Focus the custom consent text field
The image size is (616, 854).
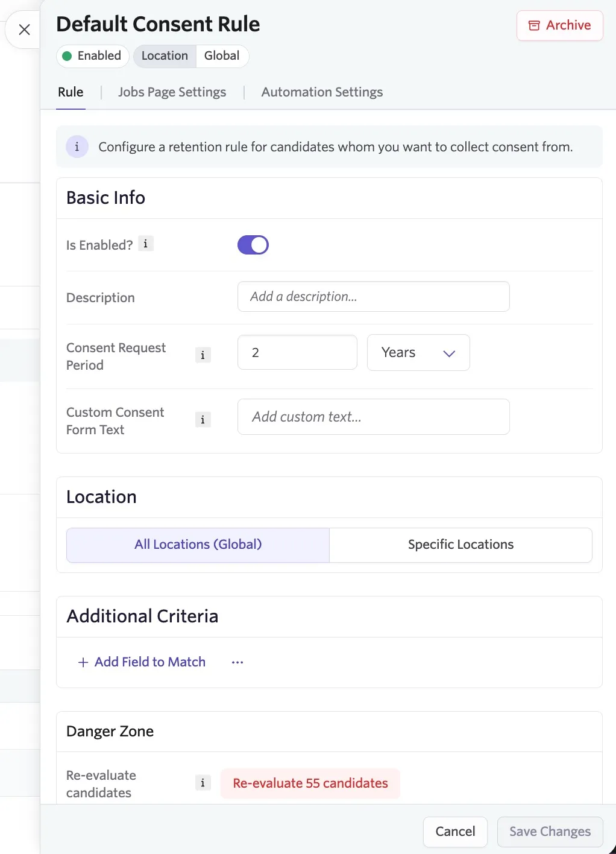374,417
